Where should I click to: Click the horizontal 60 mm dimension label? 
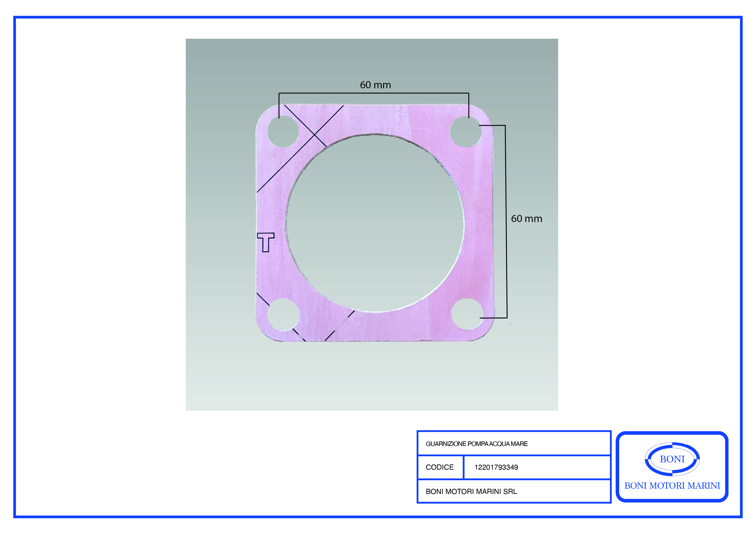(375, 85)
